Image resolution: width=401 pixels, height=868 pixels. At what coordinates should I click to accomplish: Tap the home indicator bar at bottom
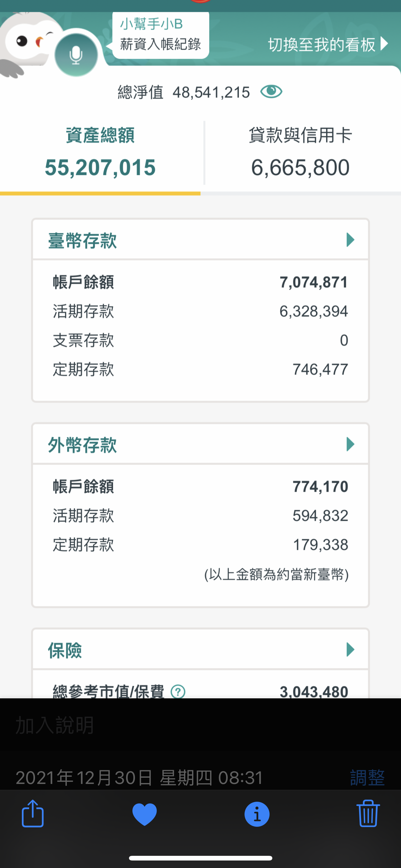[x=201, y=858]
